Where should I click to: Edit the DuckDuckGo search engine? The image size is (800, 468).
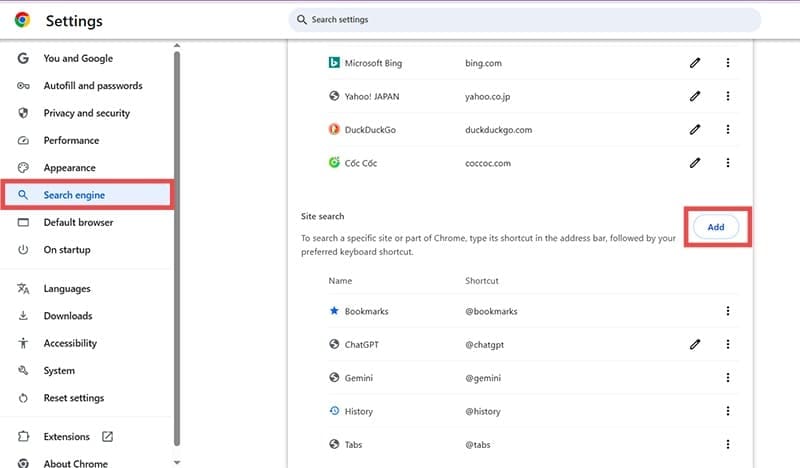(x=695, y=130)
